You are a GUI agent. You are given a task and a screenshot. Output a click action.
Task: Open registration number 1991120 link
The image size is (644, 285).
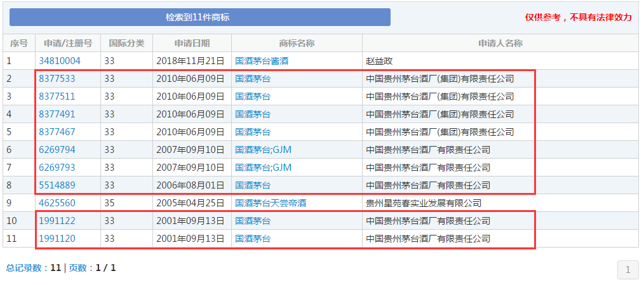tap(57, 239)
